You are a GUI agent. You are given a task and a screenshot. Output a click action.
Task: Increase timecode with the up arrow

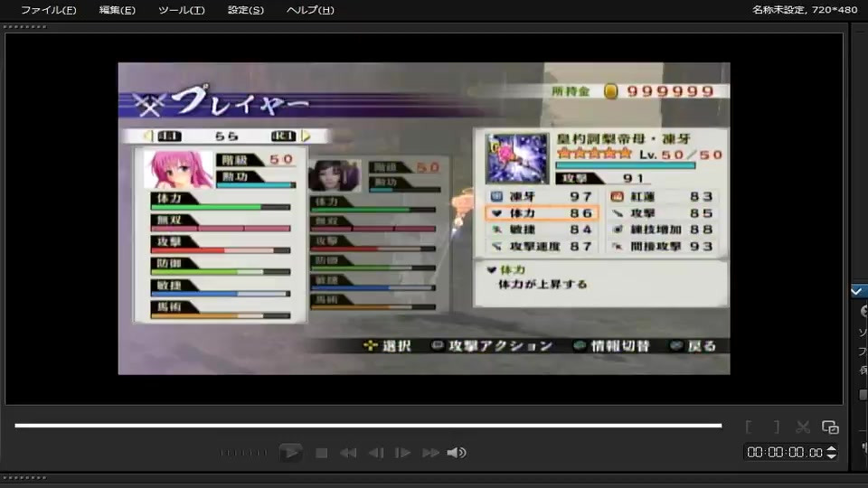pos(831,449)
